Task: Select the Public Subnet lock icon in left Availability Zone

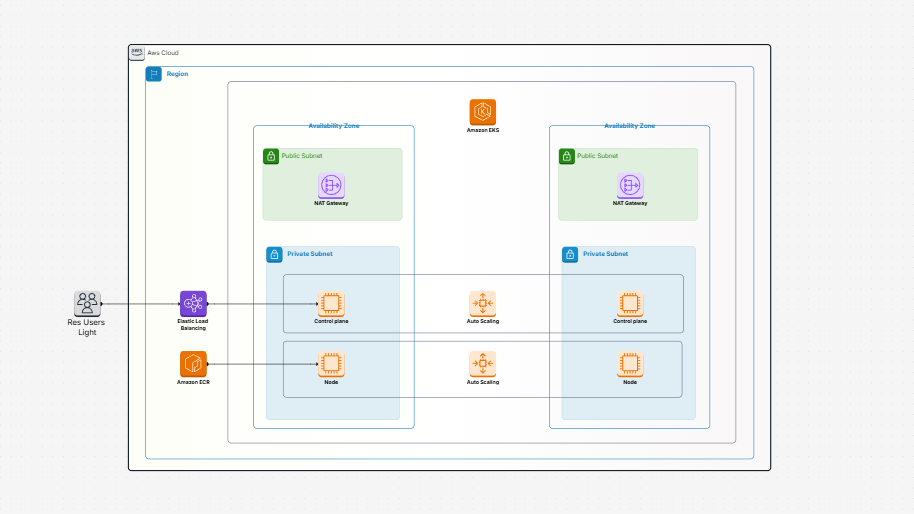Action: 271,156
